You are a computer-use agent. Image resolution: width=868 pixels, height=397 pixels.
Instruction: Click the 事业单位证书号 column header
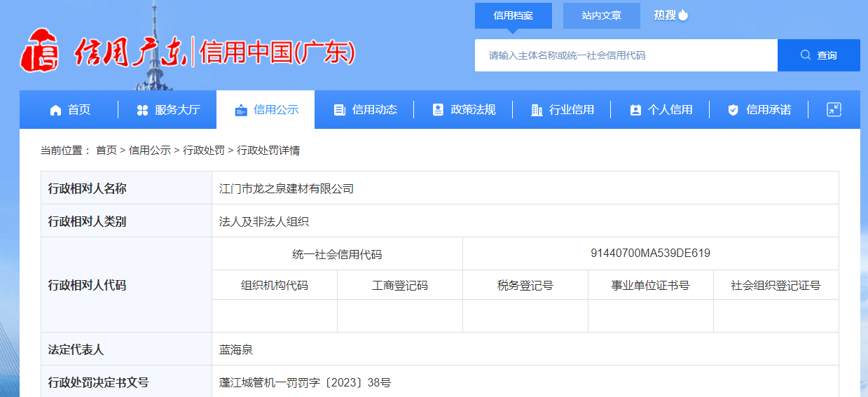click(x=651, y=285)
